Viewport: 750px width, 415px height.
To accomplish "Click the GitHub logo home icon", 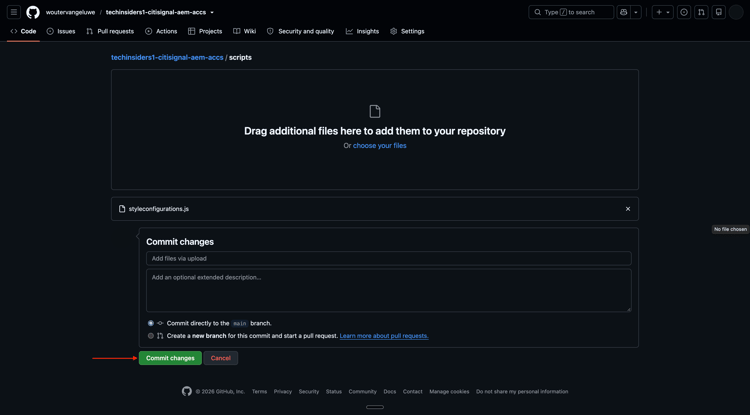I will tap(33, 12).
